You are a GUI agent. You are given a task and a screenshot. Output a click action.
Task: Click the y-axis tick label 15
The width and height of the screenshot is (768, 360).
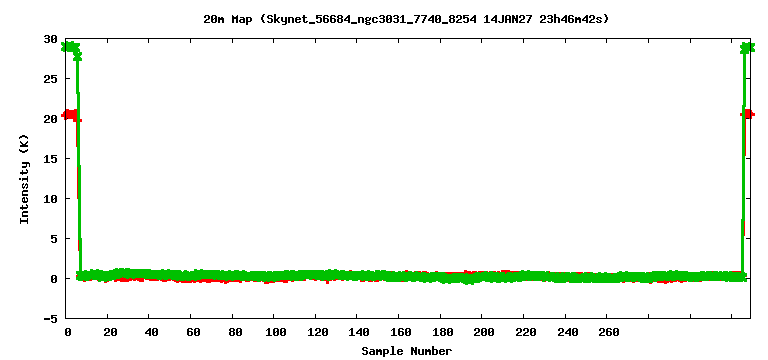point(52,159)
